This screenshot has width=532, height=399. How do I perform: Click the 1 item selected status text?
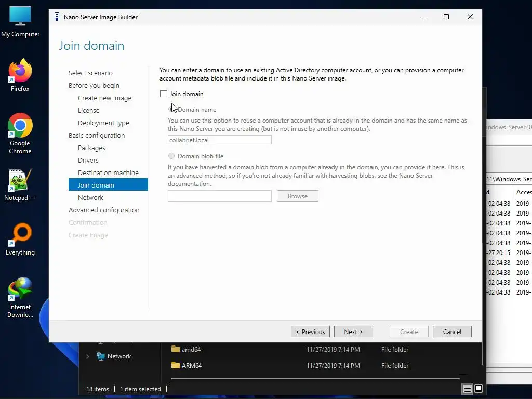click(140, 389)
